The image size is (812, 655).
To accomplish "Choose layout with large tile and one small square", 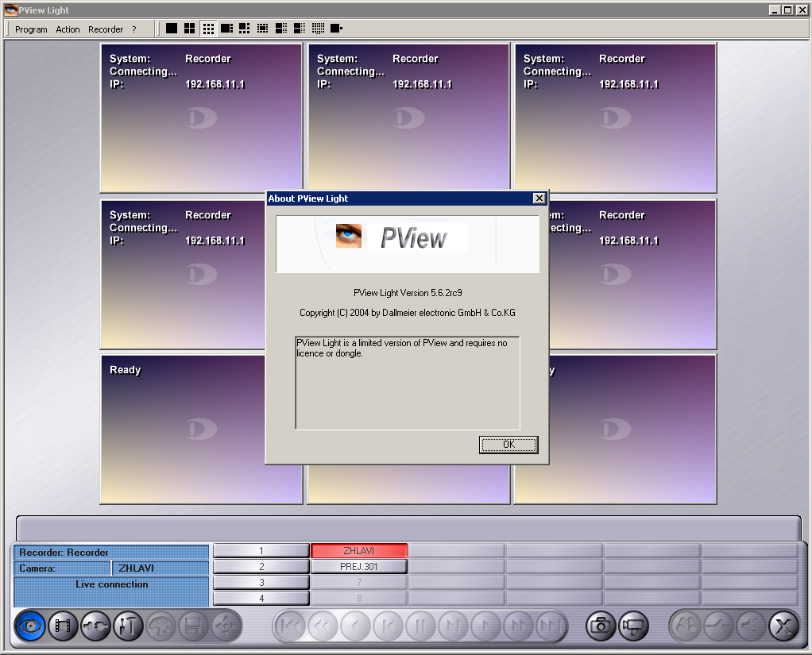I will coord(336,29).
